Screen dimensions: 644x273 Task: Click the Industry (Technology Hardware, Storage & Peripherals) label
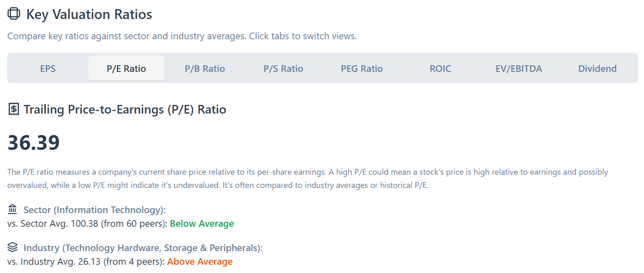[143, 248]
